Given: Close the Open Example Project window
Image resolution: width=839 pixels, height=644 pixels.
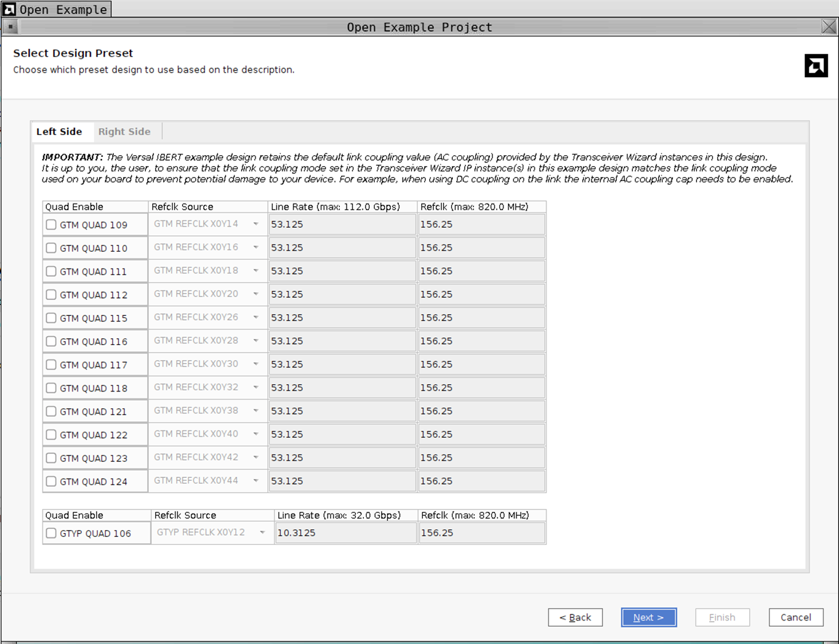Looking at the screenshot, I should 828,27.
